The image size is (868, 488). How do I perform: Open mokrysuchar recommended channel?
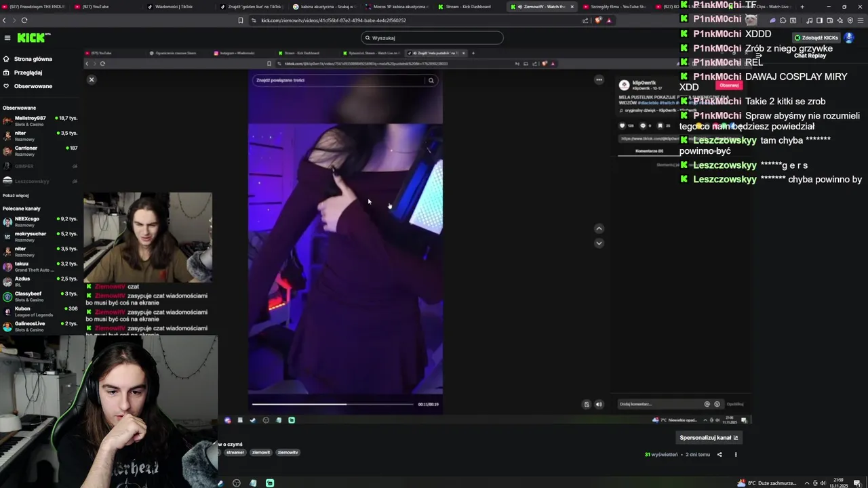point(39,237)
